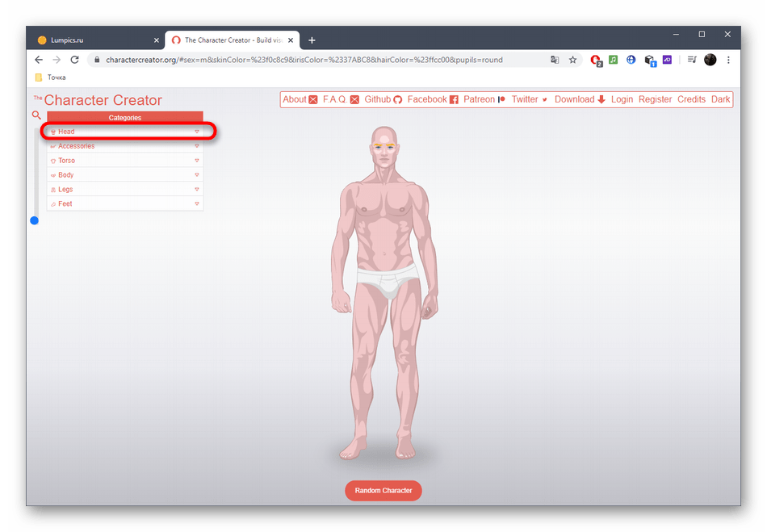The height and width of the screenshot is (532, 767).
Task: Click the envelope icon beside About
Action: click(x=313, y=100)
